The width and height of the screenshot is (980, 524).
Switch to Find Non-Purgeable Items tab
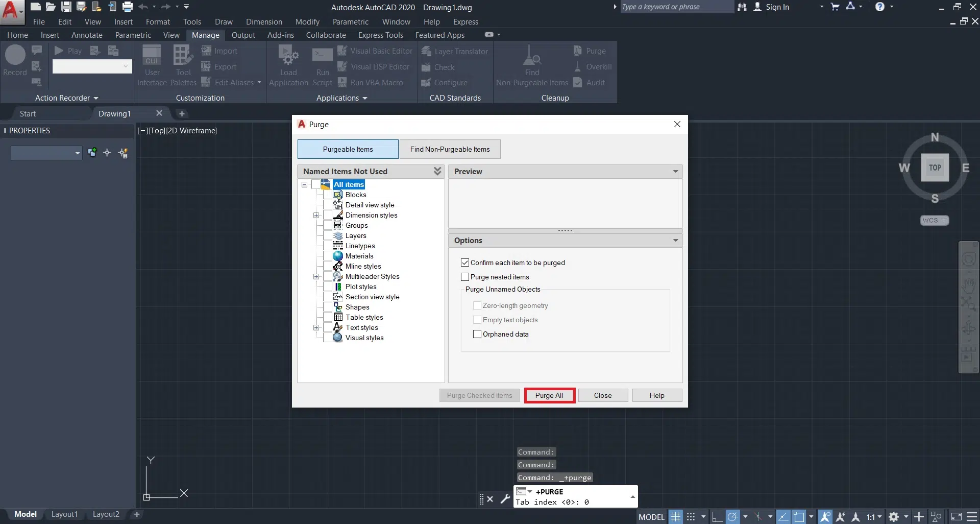coord(450,149)
